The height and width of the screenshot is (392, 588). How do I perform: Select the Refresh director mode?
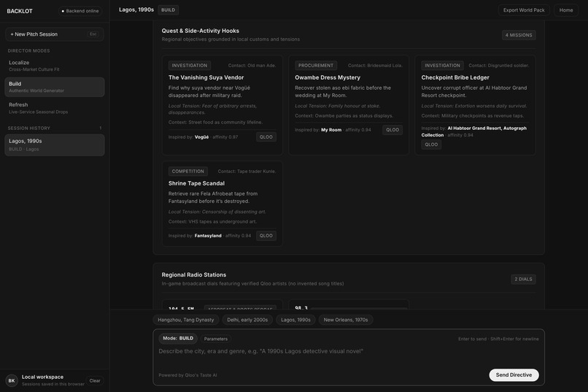pos(55,108)
